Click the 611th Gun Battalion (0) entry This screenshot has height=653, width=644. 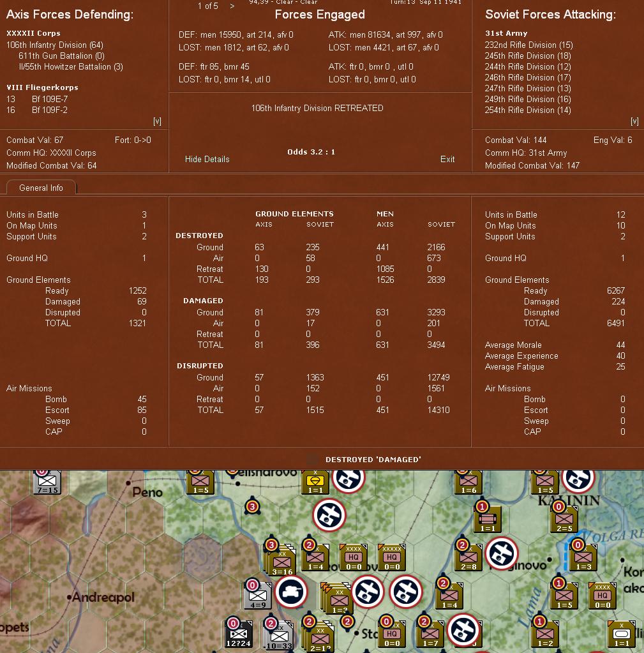pos(61,56)
